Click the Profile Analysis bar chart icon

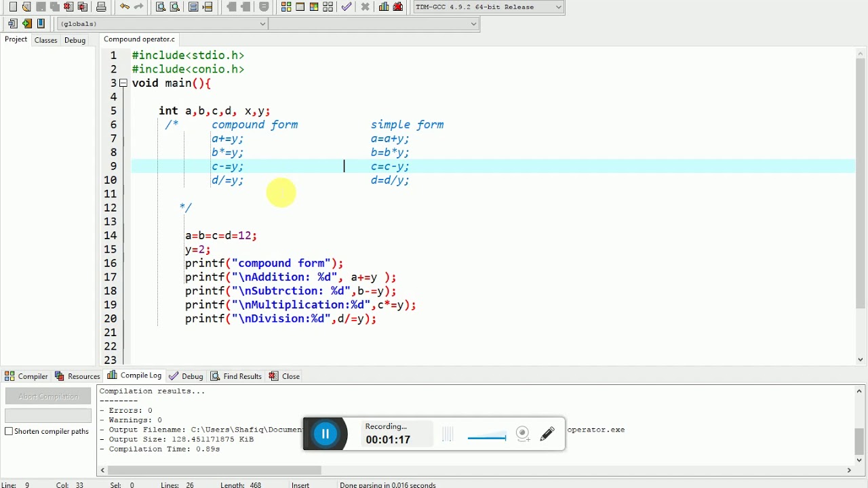(x=384, y=7)
